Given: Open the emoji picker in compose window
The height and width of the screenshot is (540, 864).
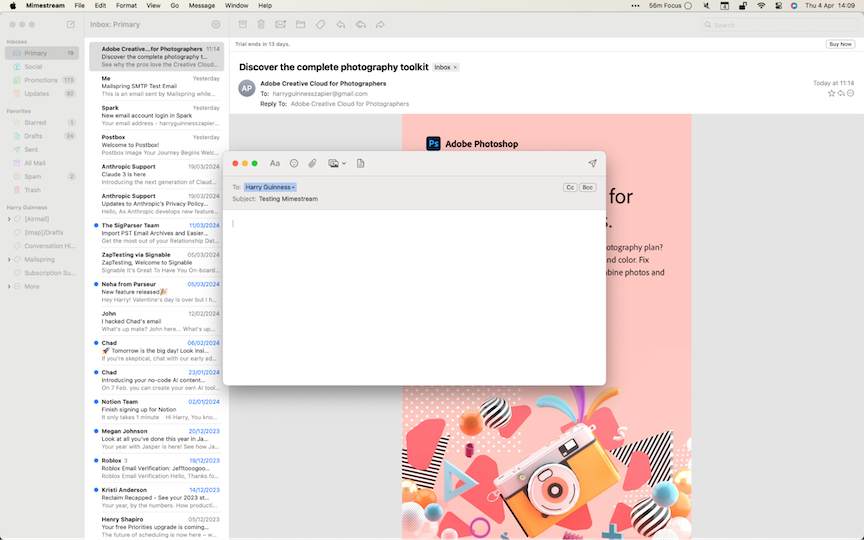Looking at the screenshot, I should pyautogui.click(x=294, y=163).
